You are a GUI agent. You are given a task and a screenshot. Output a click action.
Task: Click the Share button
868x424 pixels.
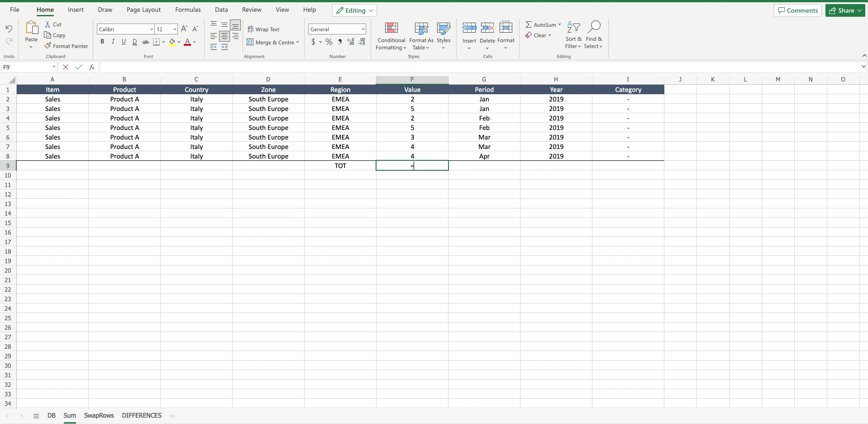click(x=844, y=10)
